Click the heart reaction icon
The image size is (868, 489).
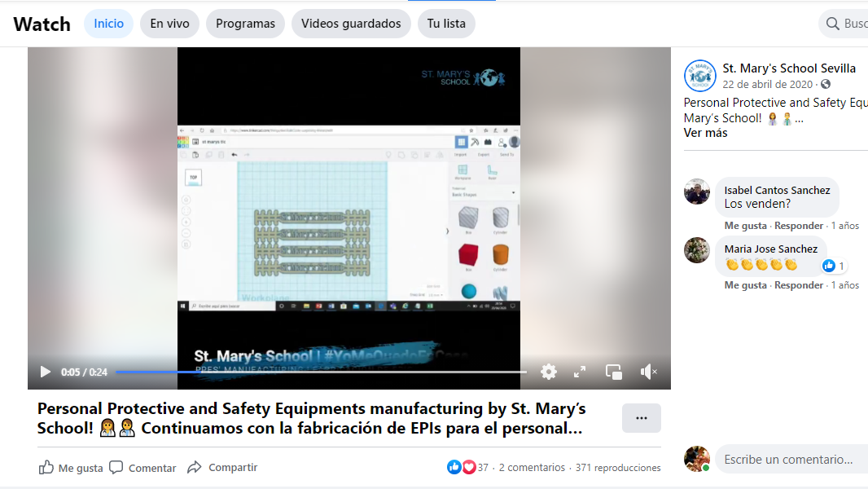[x=469, y=467]
